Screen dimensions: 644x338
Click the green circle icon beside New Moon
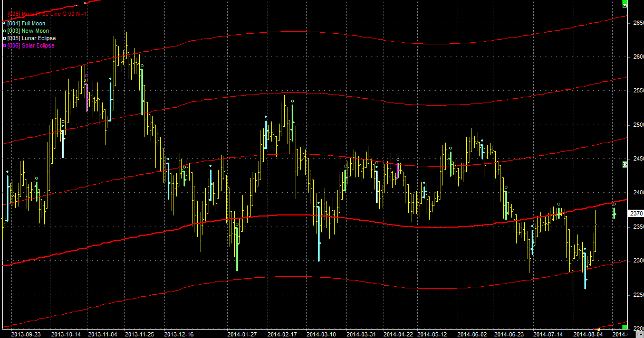pos(4,31)
